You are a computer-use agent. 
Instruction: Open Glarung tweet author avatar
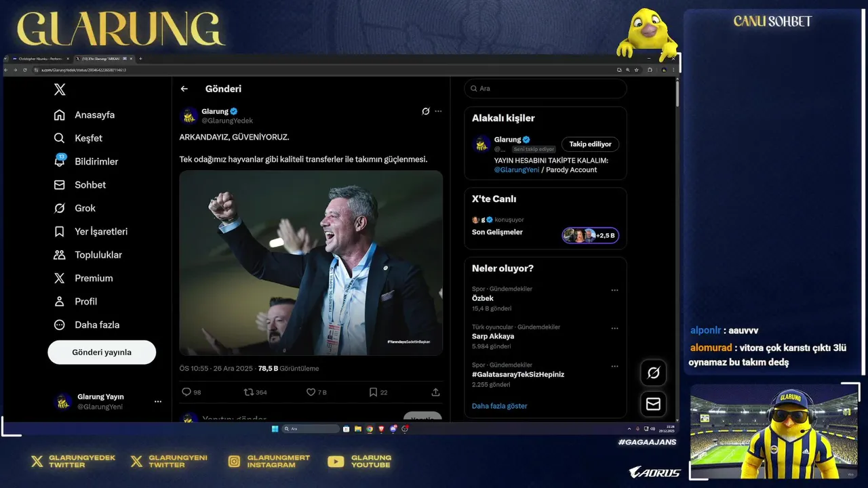pyautogui.click(x=189, y=116)
